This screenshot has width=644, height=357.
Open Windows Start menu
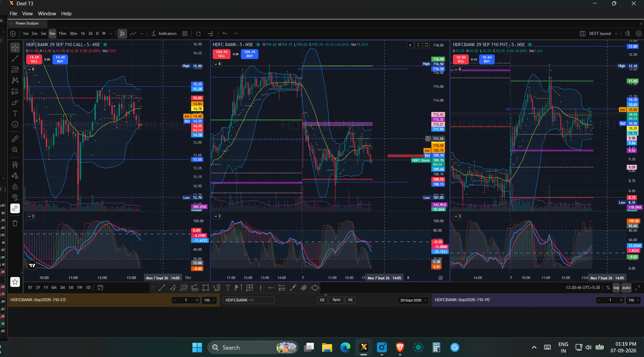tap(197, 348)
